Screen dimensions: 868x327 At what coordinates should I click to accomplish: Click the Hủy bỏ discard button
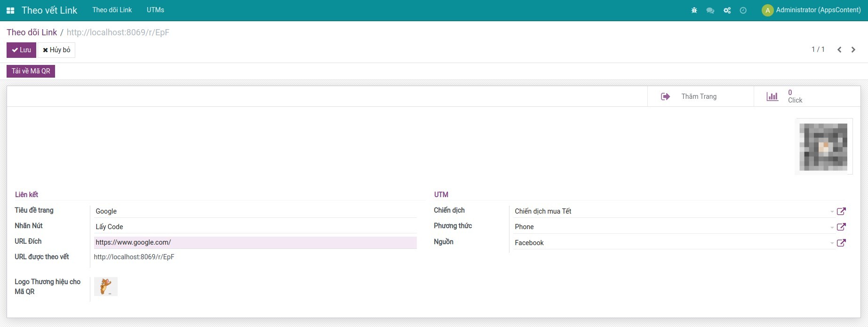(56, 50)
